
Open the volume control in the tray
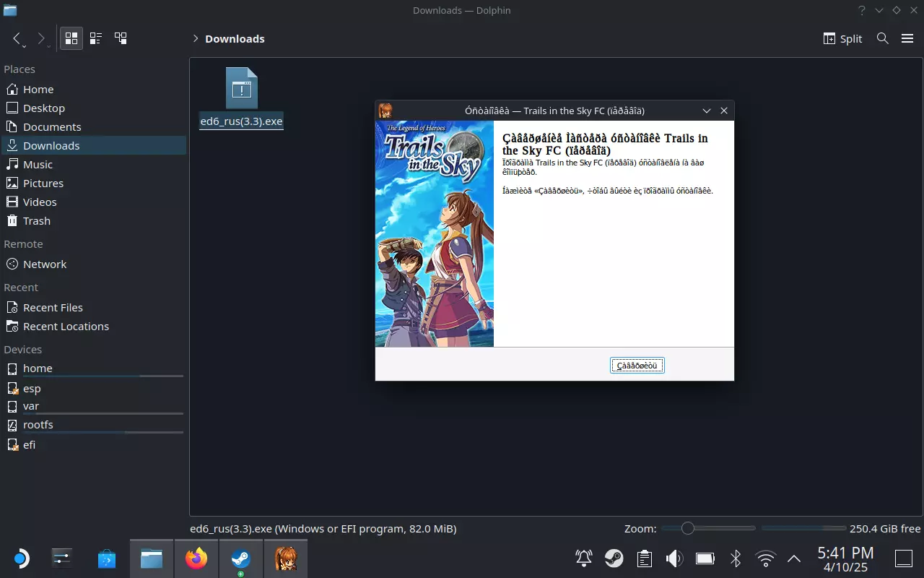coord(674,558)
